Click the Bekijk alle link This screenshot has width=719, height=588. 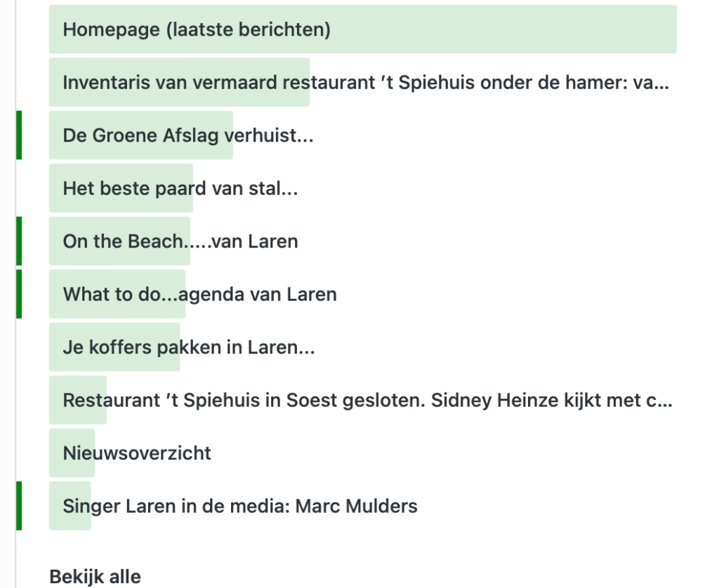click(x=95, y=577)
